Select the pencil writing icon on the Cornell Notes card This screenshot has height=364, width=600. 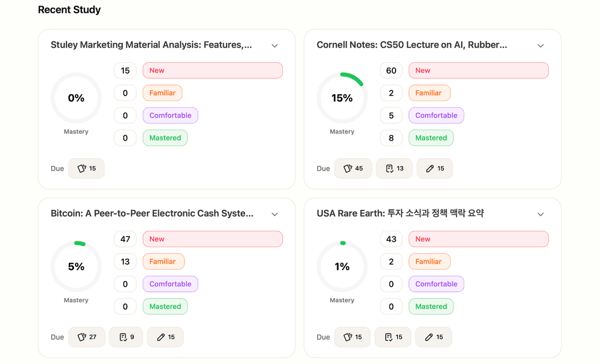(x=434, y=168)
